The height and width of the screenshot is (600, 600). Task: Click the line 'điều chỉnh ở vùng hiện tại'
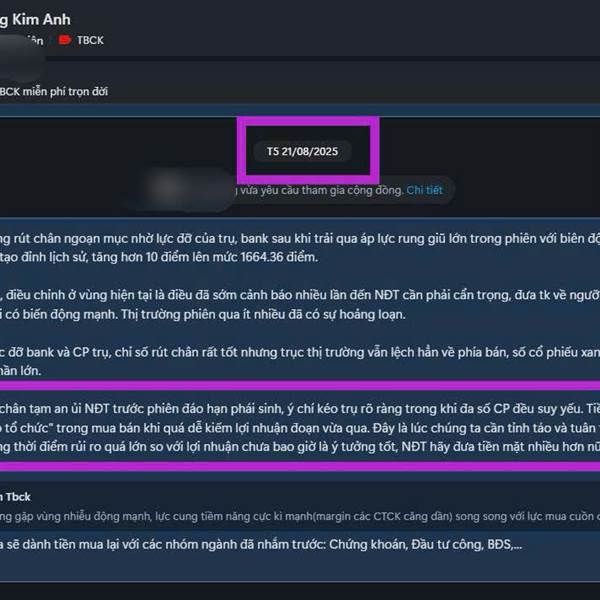tap(300, 295)
